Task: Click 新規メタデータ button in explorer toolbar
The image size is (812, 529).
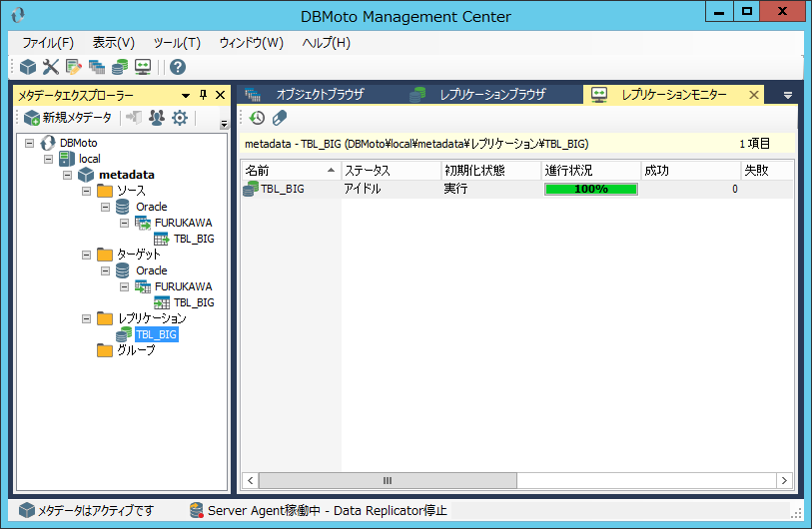Action: click(67, 118)
